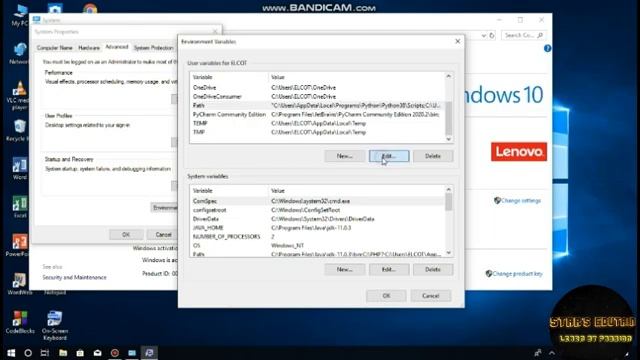This screenshot has width=640, height=360.
Task: Open the CodeBlocks desktop icon
Action: pyautogui.click(x=20, y=322)
